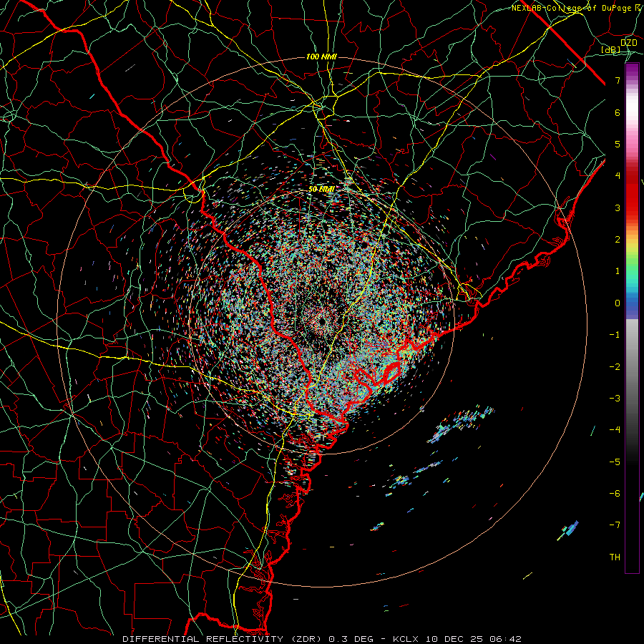The width and height of the screenshot is (644, 644).
Task: Click the '3' value on the color scale
Action: pos(618,208)
